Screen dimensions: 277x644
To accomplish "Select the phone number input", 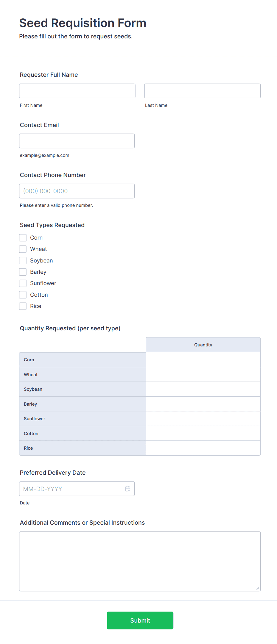I will pos(77,191).
